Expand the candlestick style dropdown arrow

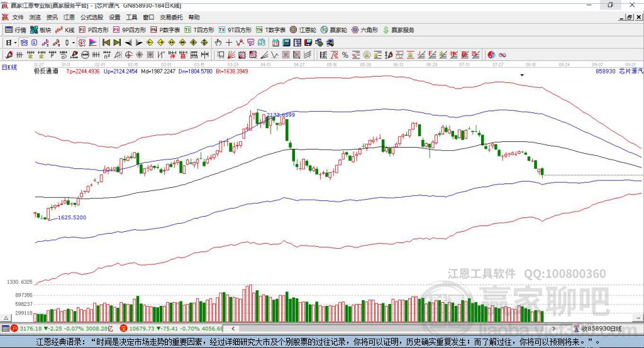click(74, 42)
